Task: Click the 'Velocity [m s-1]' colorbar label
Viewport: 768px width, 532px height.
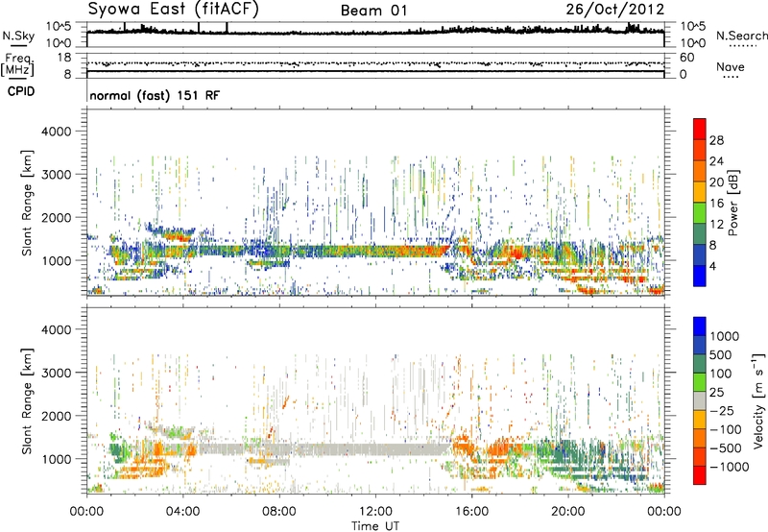Action: [x=758, y=400]
